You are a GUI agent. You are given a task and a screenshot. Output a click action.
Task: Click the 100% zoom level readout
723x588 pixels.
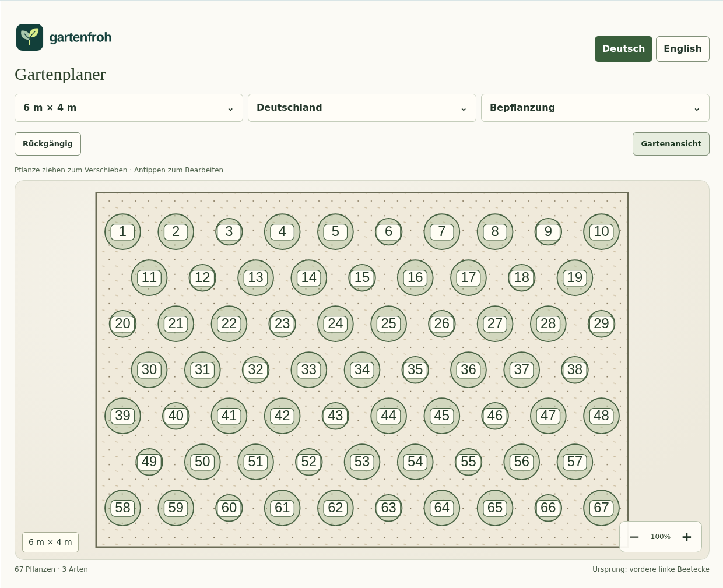[x=661, y=537]
